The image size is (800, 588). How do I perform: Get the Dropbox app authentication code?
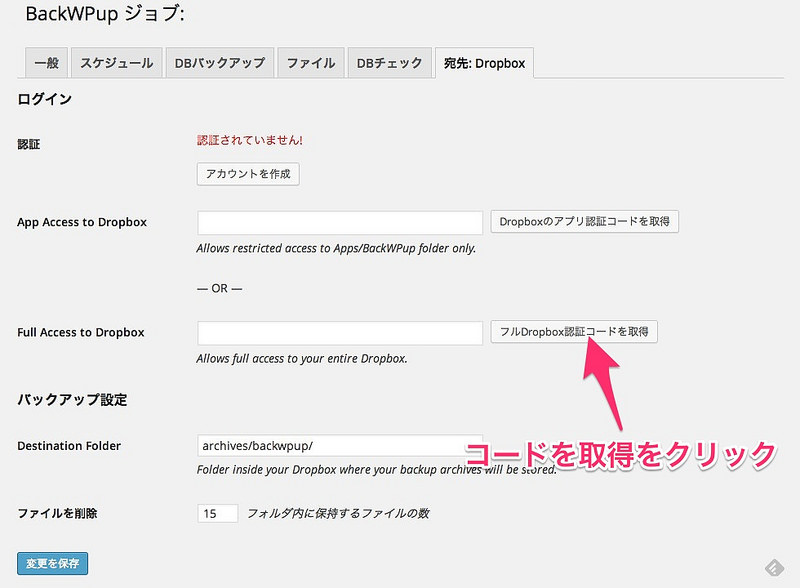click(x=585, y=222)
